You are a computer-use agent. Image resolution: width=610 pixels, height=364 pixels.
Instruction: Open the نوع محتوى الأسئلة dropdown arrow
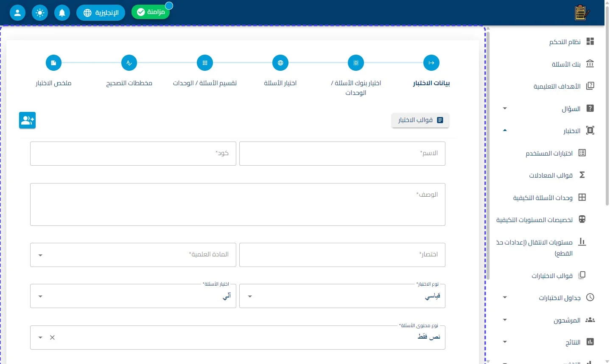click(40, 338)
